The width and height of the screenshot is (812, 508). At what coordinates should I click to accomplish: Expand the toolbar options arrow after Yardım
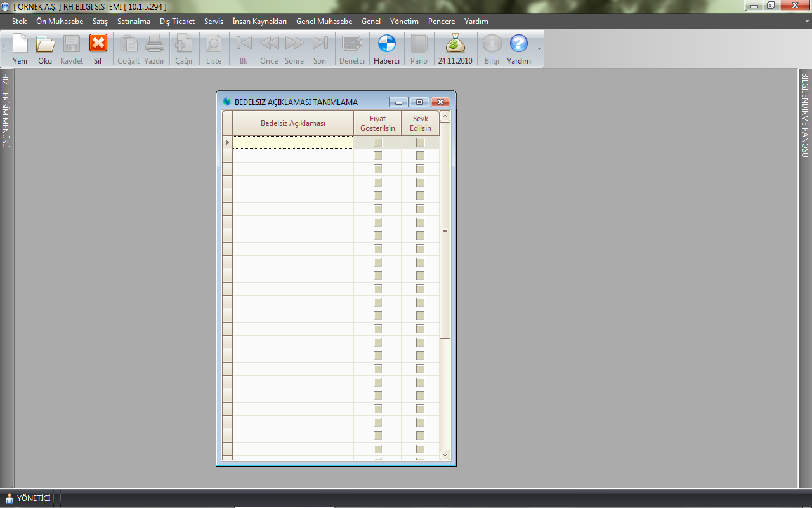(x=539, y=49)
